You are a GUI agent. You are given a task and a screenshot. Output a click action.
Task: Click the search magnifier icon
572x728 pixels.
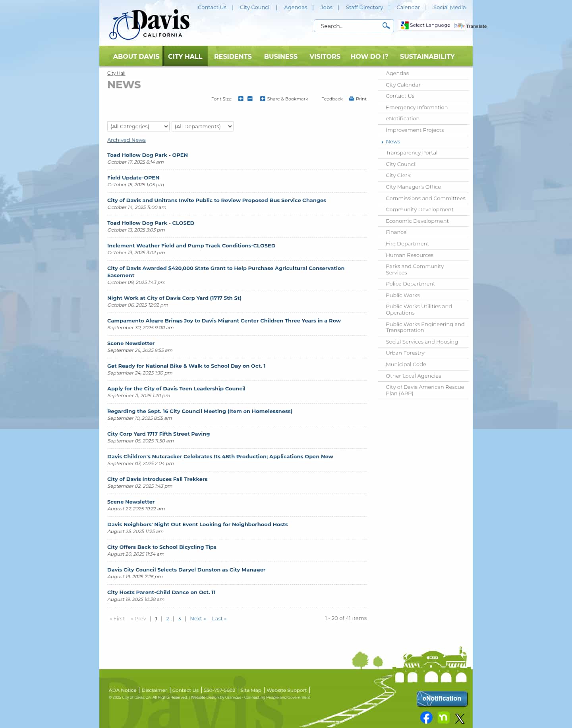tap(386, 26)
